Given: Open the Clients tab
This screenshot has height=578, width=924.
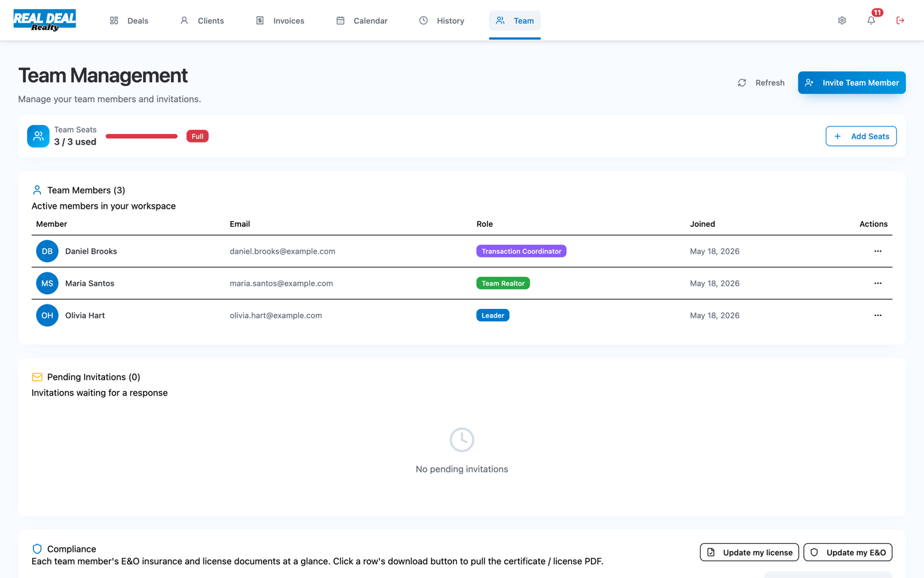Looking at the screenshot, I should click(202, 21).
